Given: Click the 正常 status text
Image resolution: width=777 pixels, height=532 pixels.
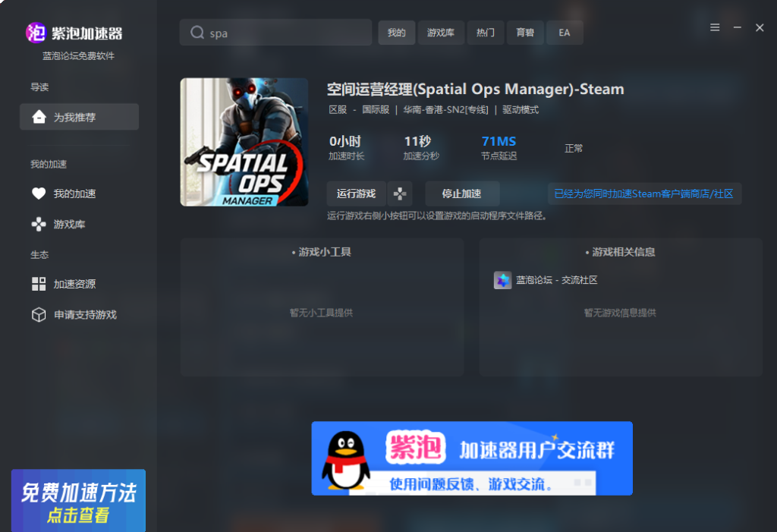Looking at the screenshot, I should 574,148.
